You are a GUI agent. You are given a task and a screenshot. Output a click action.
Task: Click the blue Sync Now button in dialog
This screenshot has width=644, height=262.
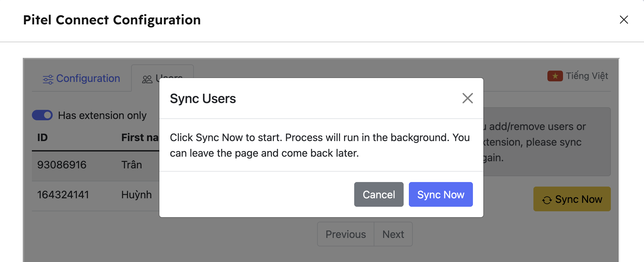point(441,194)
